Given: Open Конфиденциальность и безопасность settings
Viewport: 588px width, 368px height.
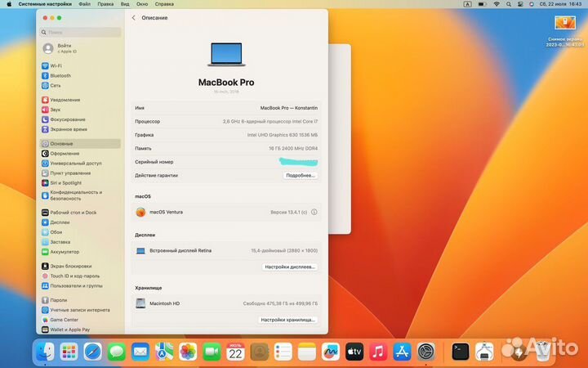Looking at the screenshot, I should (72, 195).
